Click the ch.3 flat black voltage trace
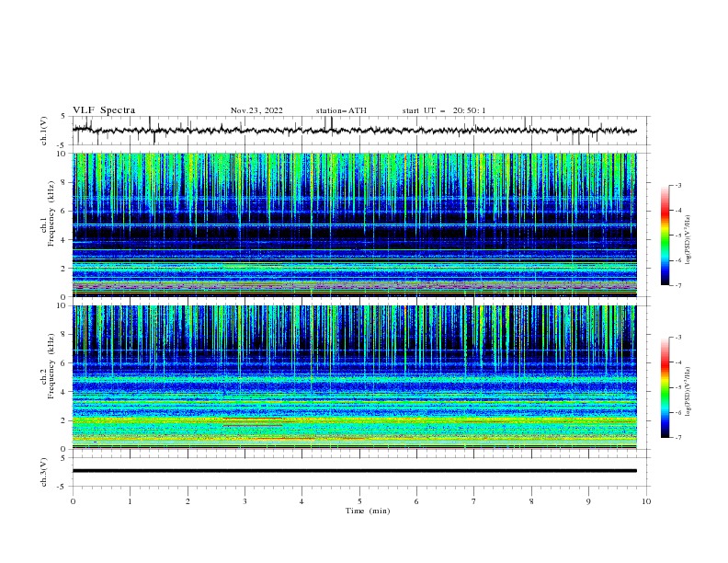 [x=354, y=471]
